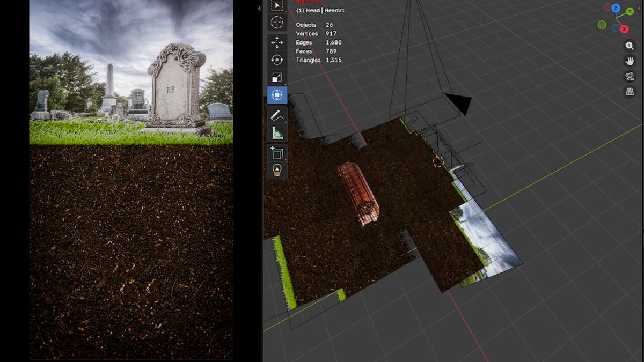Screen dimensions: 644x362
Task: Select the Cursor tool in toolbar
Action: coord(277,22)
